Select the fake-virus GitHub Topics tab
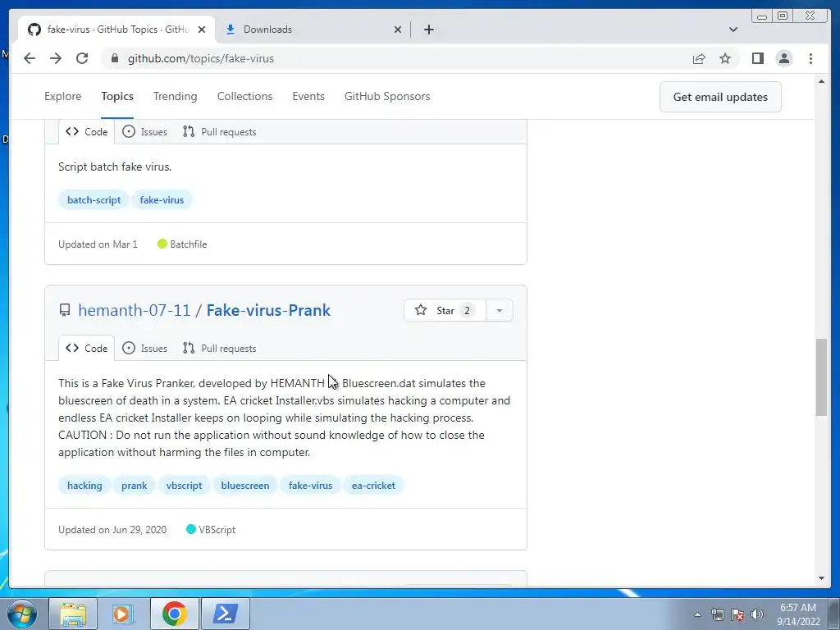 [x=116, y=30]
